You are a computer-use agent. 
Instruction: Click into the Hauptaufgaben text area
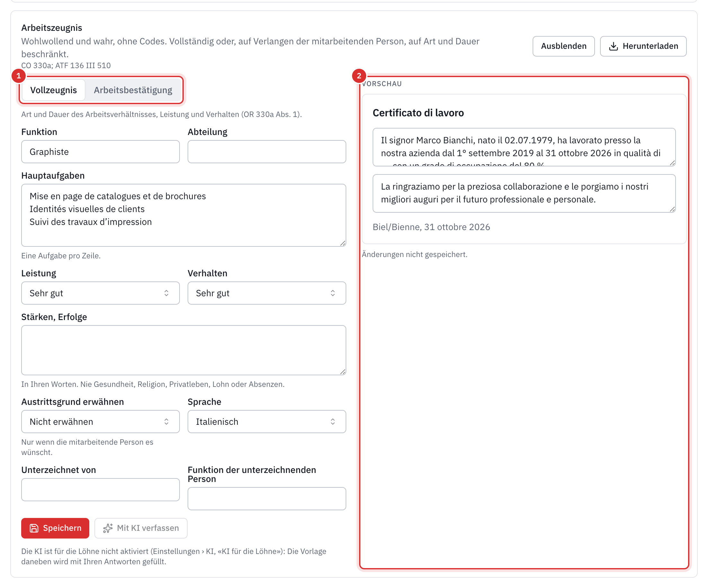(x=183, y=215)
